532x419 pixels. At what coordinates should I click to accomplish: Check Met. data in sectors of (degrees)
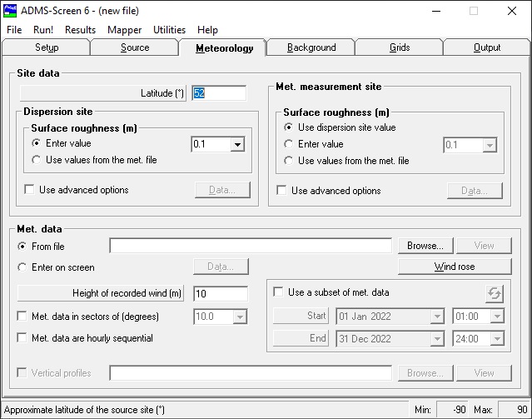click(x=23, y=317)
